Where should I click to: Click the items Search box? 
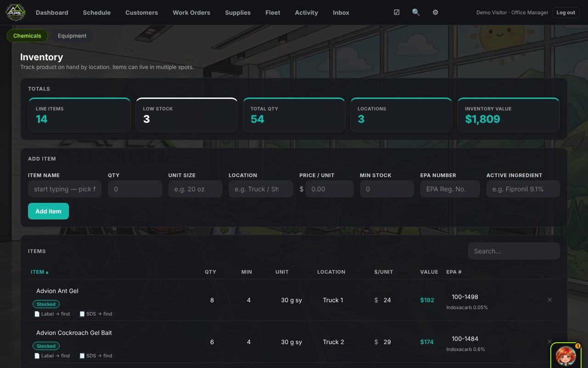[x=514, y=251]
